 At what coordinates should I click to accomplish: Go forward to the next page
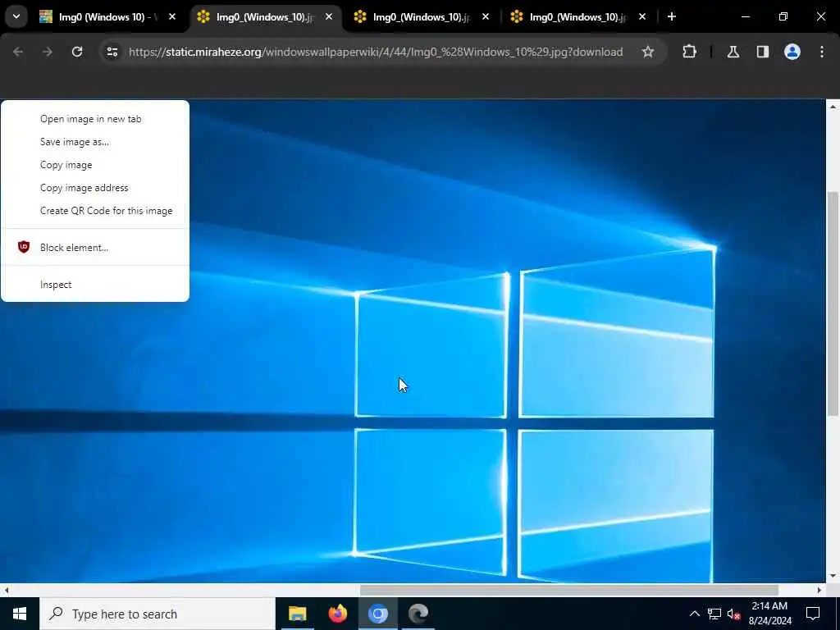47,52
